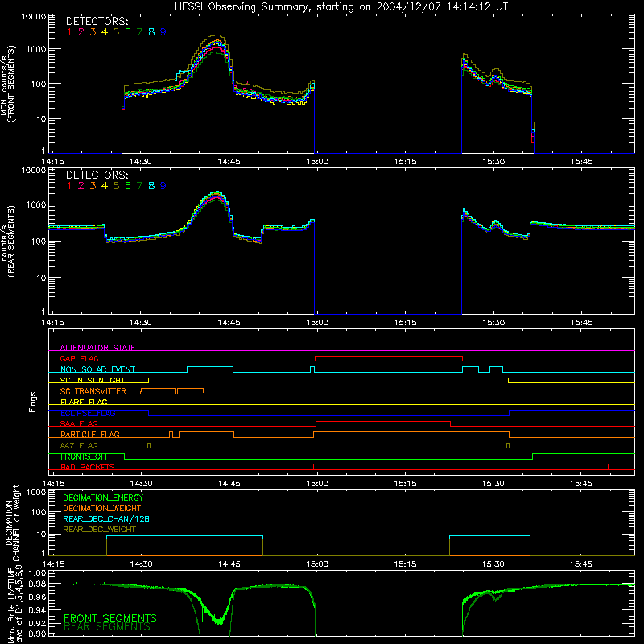Choose orange detector 3 in rear segments legend
The width and height of the screenshot is (644, 644).
click(93, 186)
